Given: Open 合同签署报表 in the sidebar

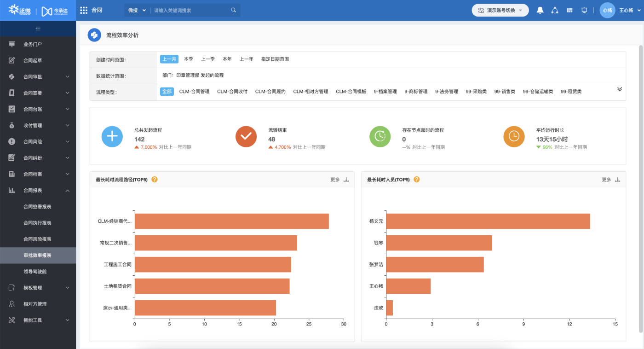Looking at the screenshot, I should [37, 207].
